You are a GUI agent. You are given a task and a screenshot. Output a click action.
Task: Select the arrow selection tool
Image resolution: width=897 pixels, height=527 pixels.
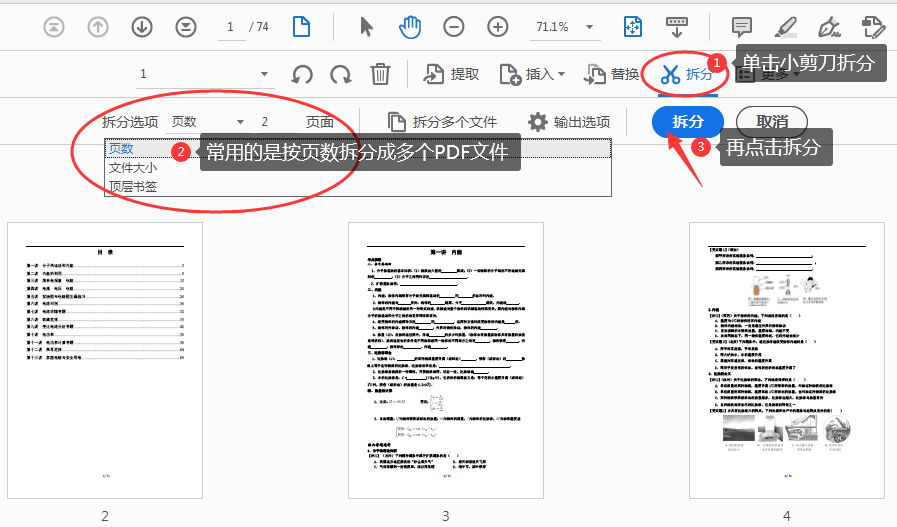(x=366, y=27)
